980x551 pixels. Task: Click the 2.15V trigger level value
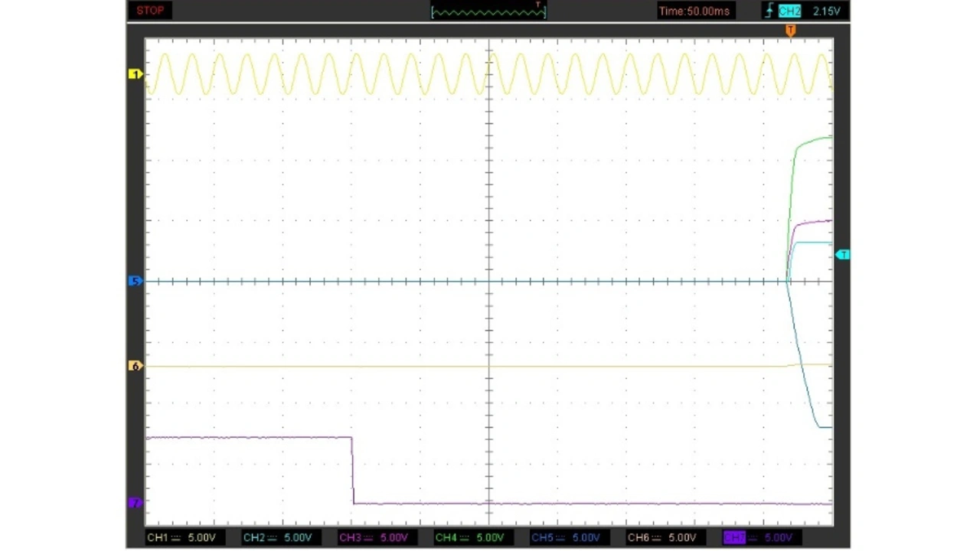click(826, 11)
